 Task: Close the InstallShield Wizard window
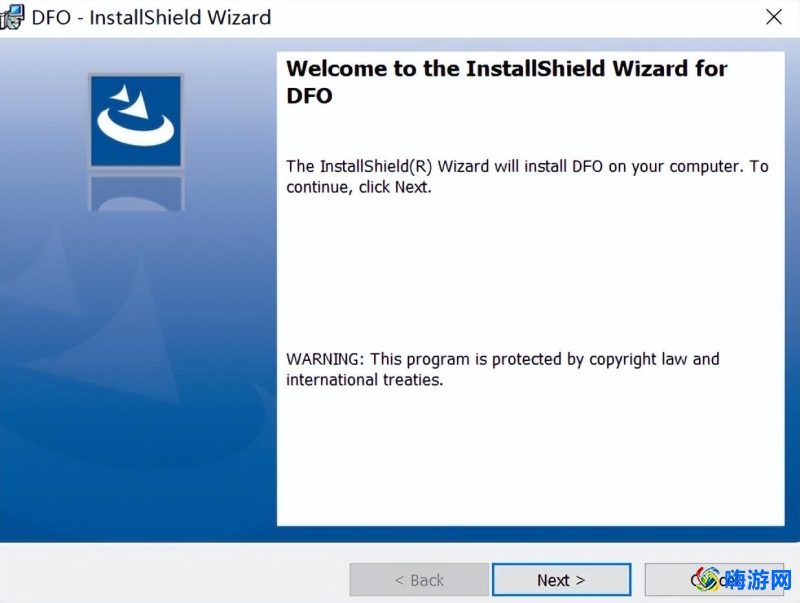point(774,17)
